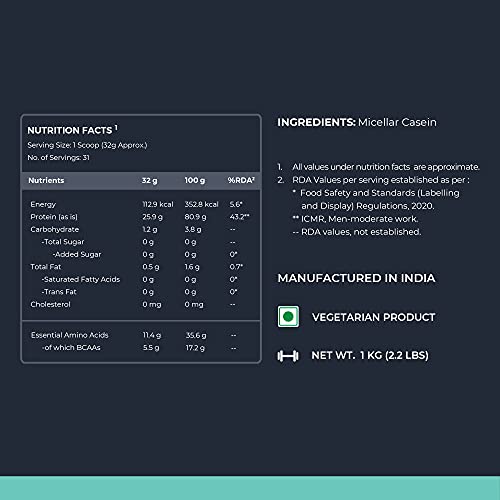
Task: Select the 32 g column header
Action: click(149, 180)
